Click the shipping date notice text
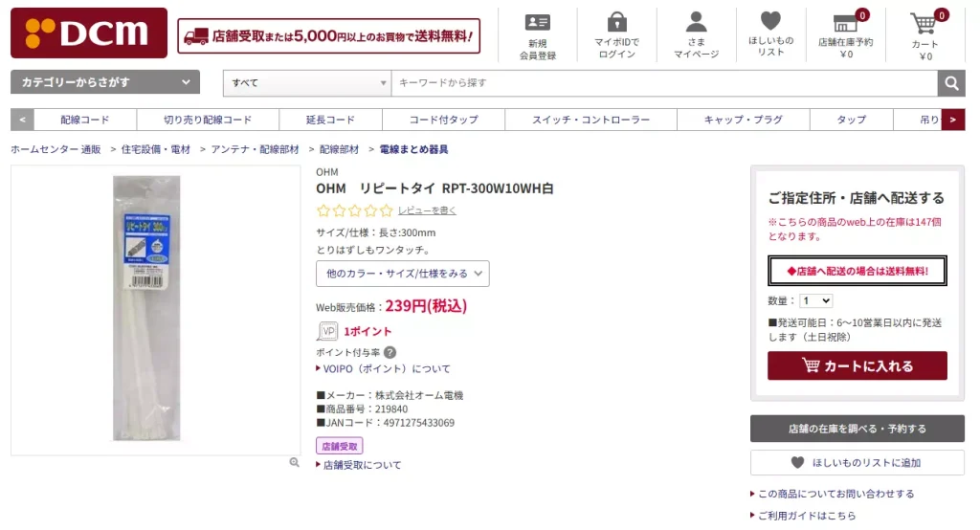This screenshot has height=530, width=980. coord(855,330)
